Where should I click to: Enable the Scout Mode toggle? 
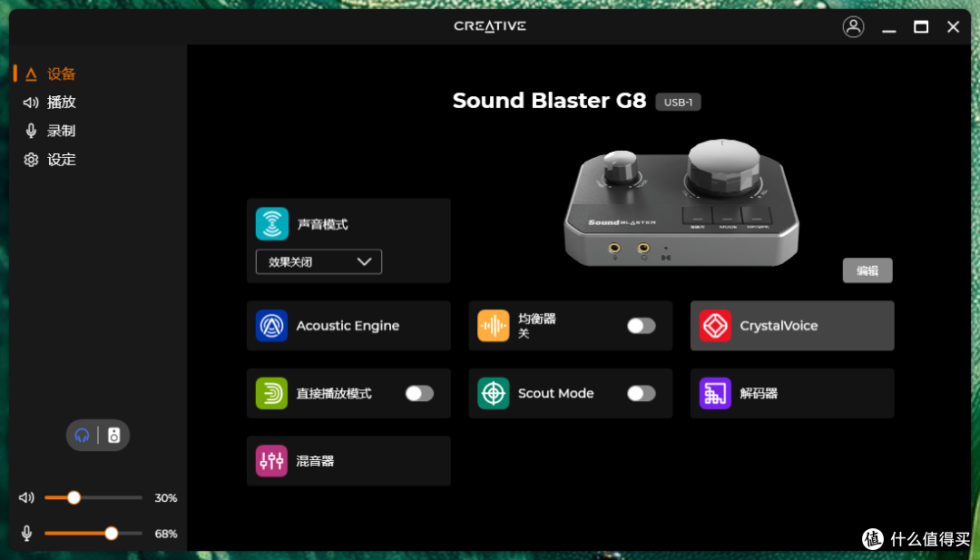click(642, 393)
